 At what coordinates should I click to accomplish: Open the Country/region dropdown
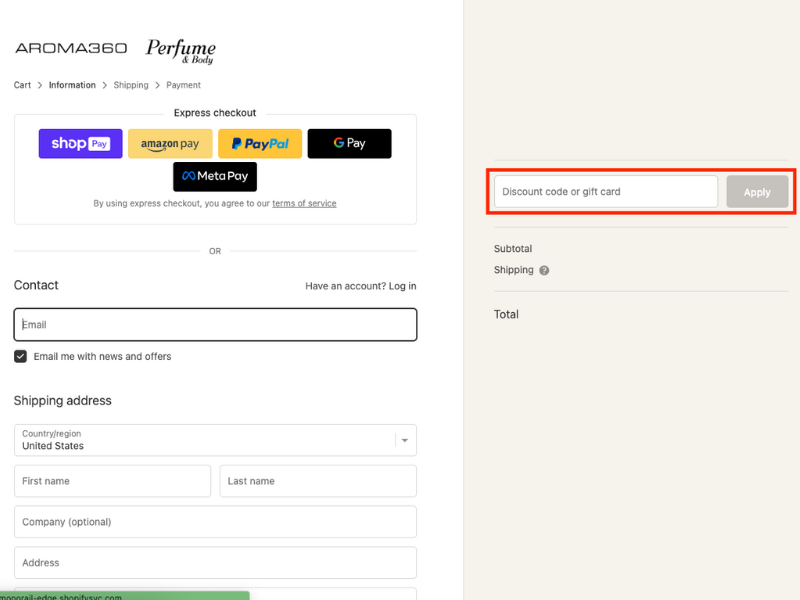tap(215, 440)
